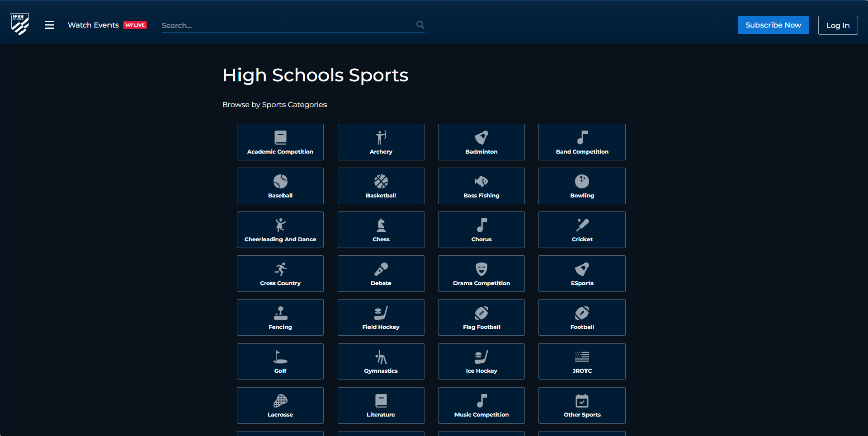868x436 pixels.
Task: Click the Log In button
Action: [x=838, y=25]
